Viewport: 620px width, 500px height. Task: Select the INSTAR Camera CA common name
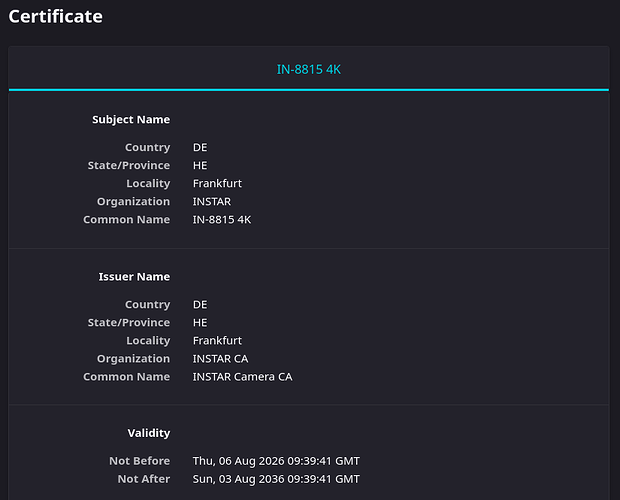pyautogui.click(x=242, y=377)
